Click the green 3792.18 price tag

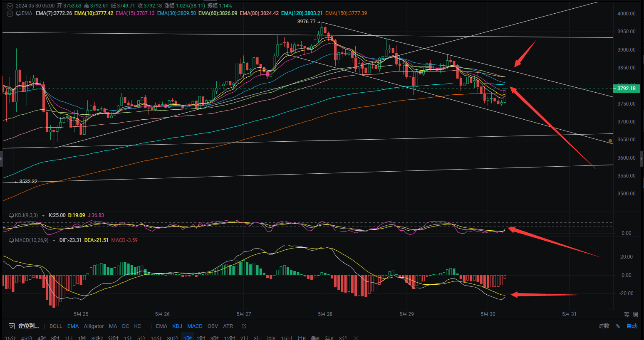pos(626,89)
